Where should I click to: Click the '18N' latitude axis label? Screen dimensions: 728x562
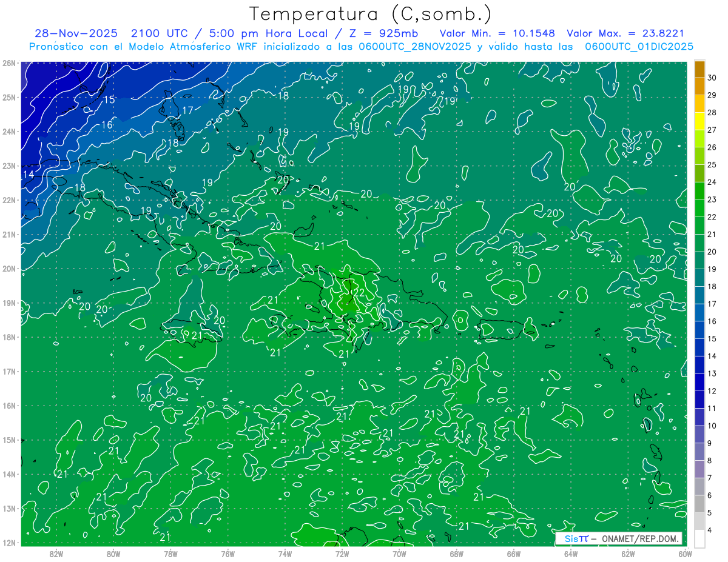(8, 337)
